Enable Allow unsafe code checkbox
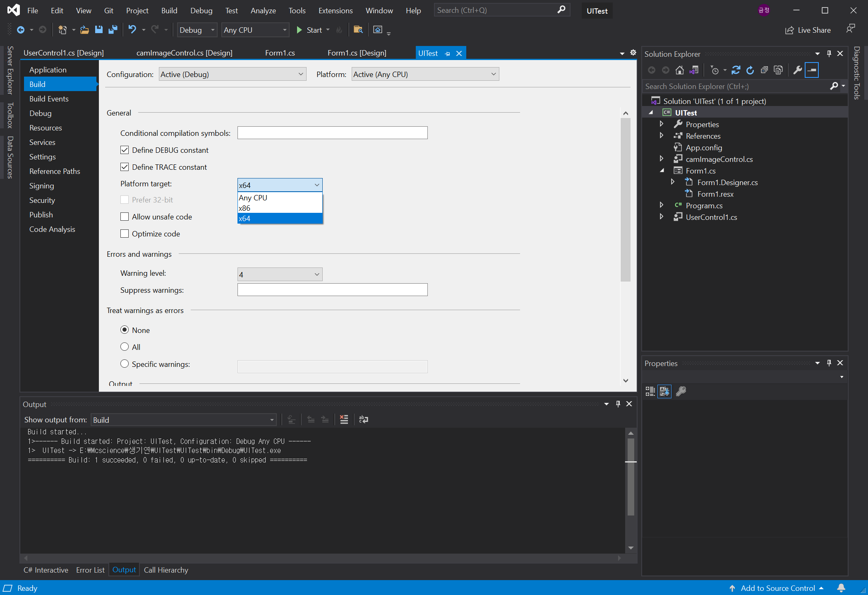The image size is (868, 595). pyautogui.click(x=125, y=217)
